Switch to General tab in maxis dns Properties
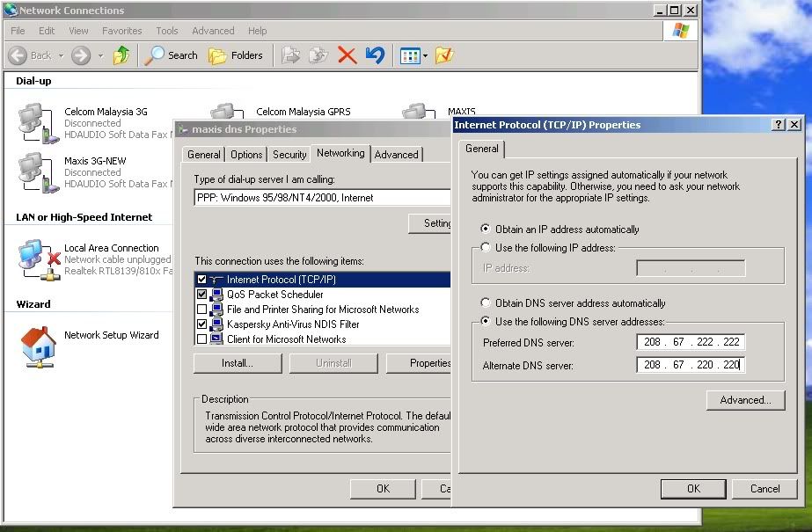Screen dimensions: 812x532 (x=203, y=154)
